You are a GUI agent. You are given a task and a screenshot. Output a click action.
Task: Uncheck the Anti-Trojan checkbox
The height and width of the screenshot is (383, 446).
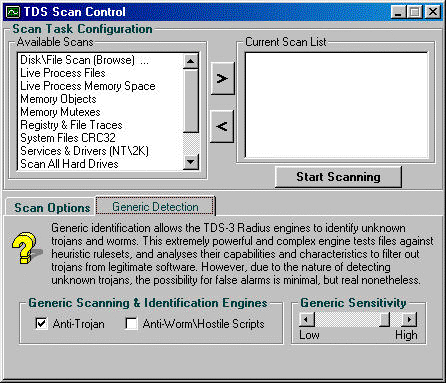[41, 323]
